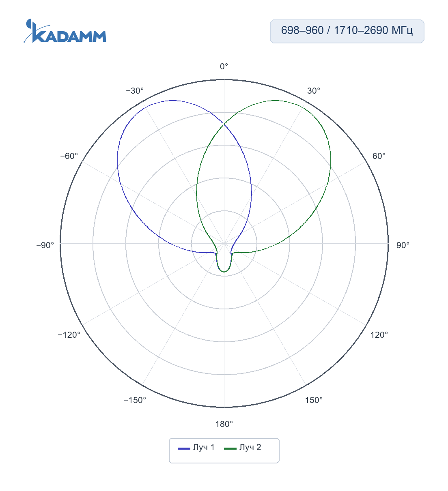The image size is (448, 491).
Task: Click the 0° angle label
Action: point(224,66)
